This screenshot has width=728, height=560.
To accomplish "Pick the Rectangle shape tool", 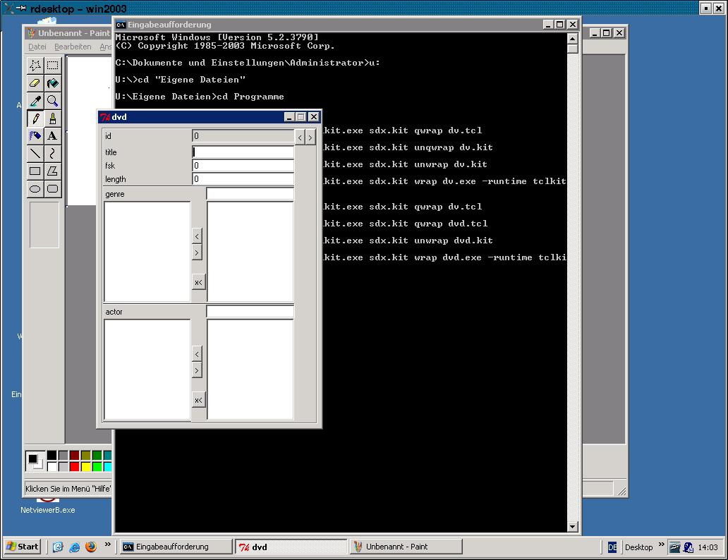I will pos(35,171).
